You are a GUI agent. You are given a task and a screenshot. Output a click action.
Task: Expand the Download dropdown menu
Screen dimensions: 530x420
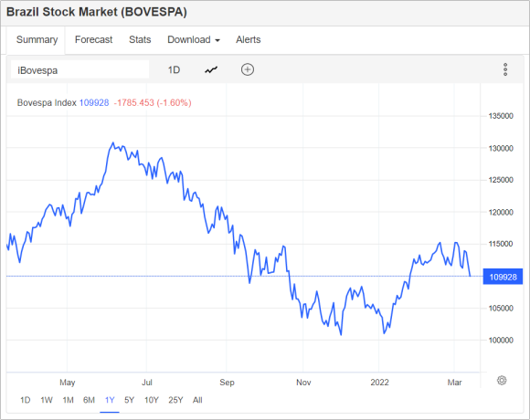pos(194,40)
